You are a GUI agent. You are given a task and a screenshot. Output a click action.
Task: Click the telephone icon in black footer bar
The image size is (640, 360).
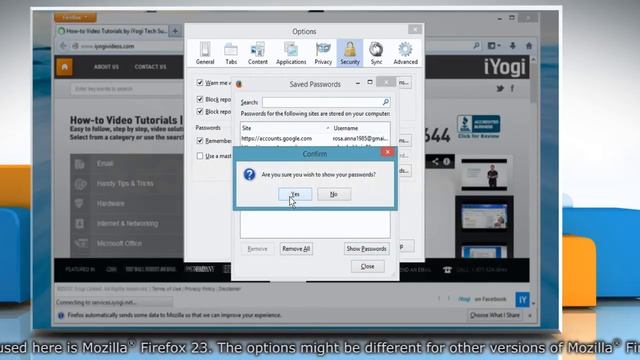[x=447, y=270]
